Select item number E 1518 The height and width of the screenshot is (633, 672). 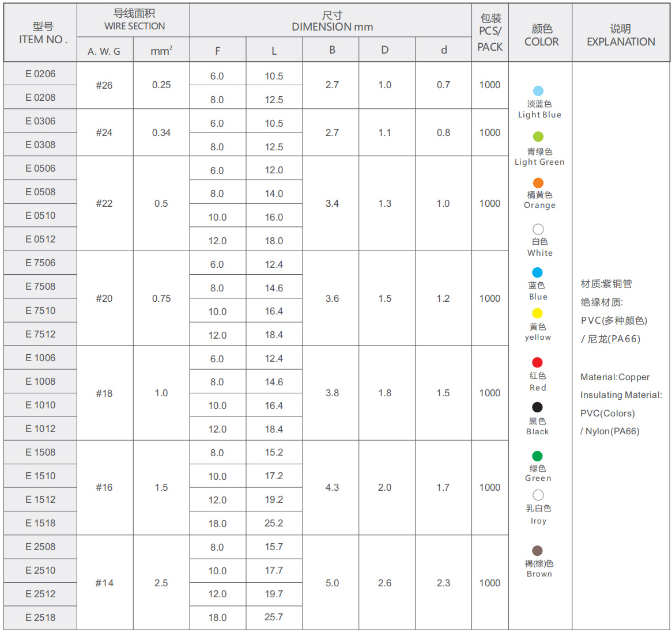[x=40, y=523]
